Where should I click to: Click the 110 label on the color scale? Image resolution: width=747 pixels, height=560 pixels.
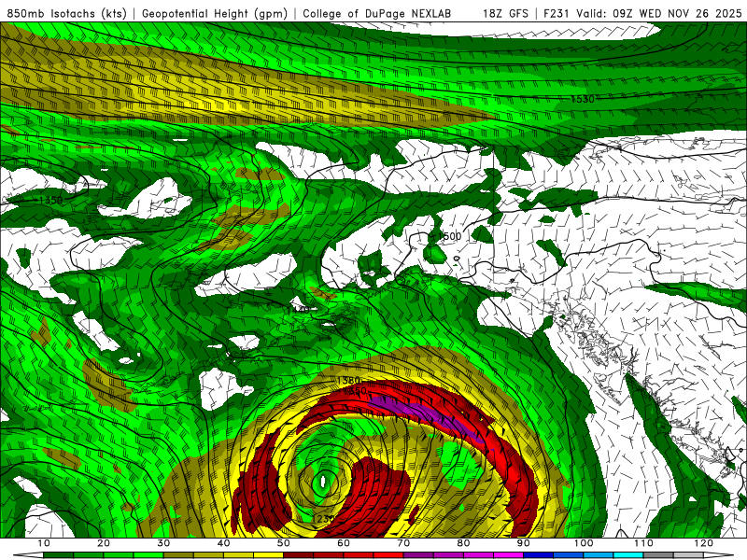[x=643, y=543]
